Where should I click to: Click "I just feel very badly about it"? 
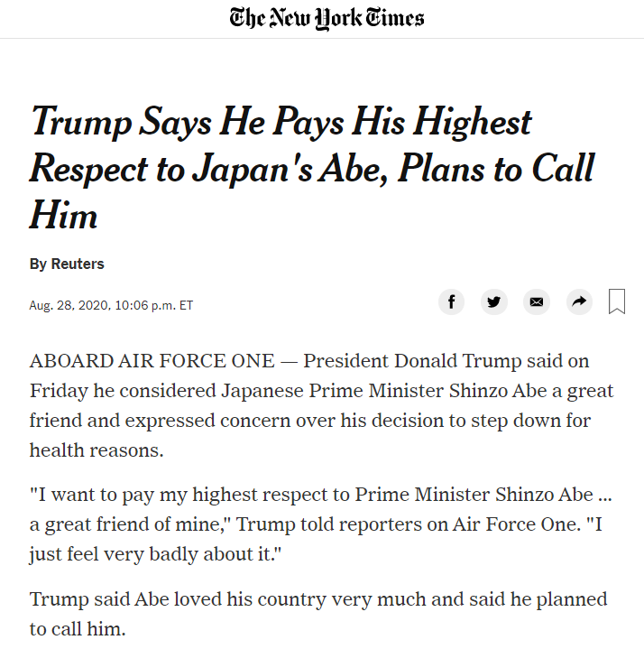point(153,553)
